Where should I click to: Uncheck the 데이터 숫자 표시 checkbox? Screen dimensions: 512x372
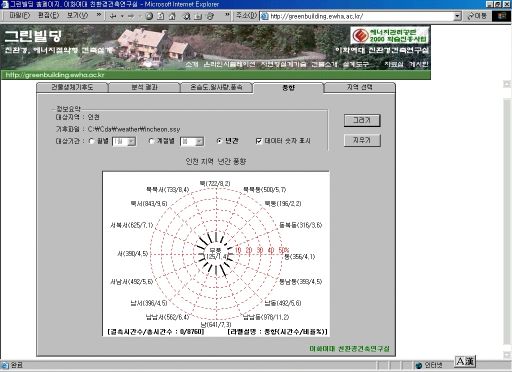pyautogui.click(x=259, y=141)
